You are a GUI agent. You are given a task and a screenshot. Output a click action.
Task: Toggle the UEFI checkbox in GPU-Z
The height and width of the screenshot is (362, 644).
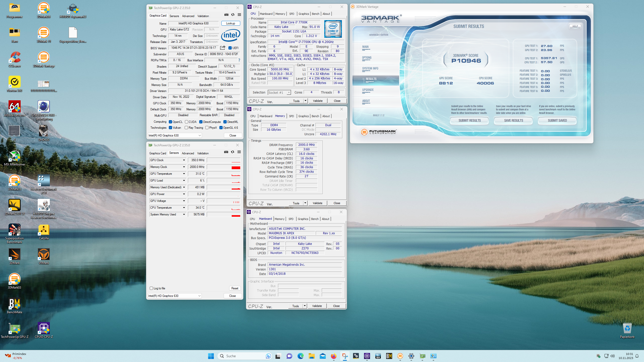[x=230, y=48]
